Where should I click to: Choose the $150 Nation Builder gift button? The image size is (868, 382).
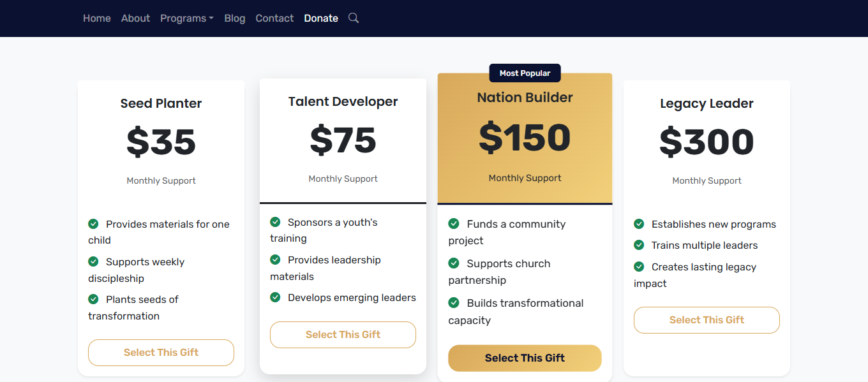(525, 358)
